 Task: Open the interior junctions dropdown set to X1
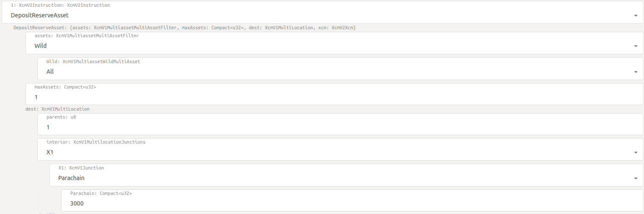(340, 149)
